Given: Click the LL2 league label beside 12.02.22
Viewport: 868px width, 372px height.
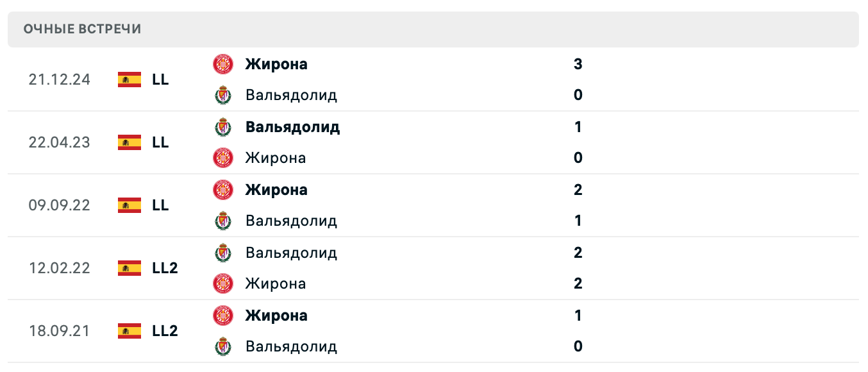Looking at the screenshot, I should pos(164,268).
